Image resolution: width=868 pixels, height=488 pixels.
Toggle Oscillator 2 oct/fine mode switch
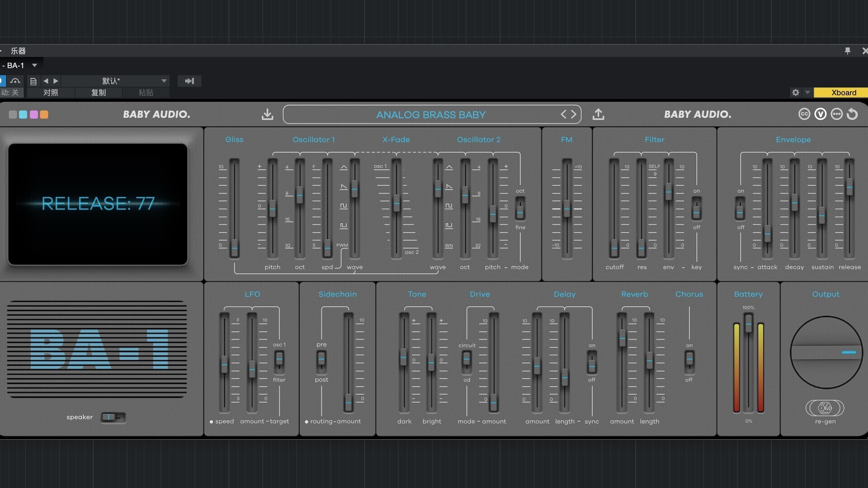tap(520, 209)
